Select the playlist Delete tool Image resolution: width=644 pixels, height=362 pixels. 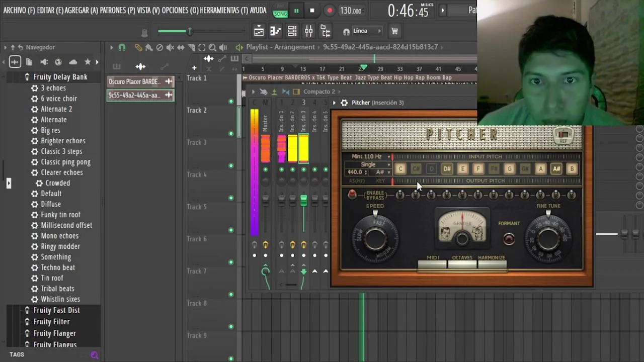159,47
